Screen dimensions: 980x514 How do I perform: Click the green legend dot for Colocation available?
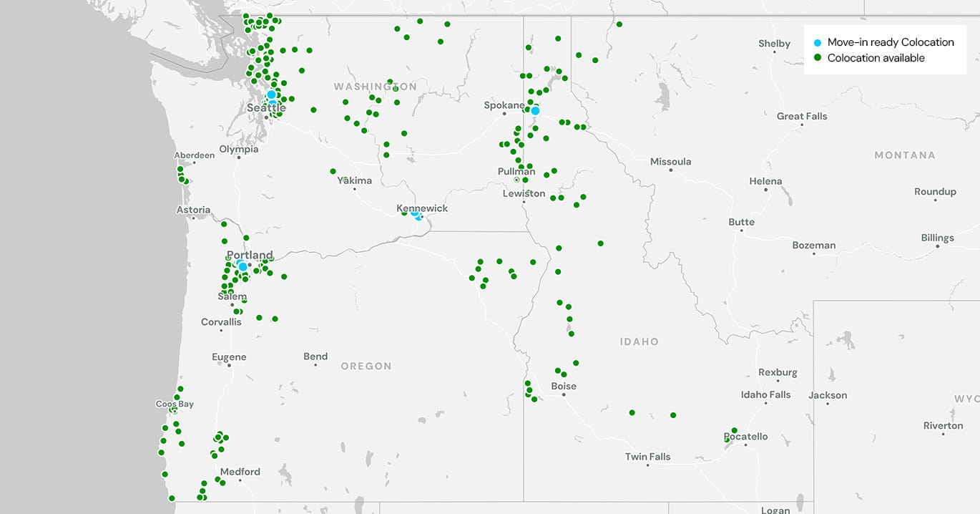click(817, 58)
